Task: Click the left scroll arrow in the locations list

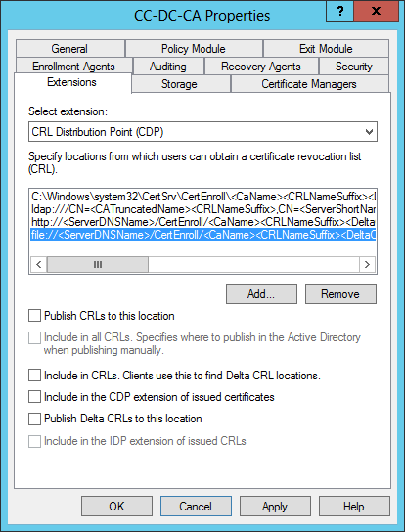Action: click(39, 264)
